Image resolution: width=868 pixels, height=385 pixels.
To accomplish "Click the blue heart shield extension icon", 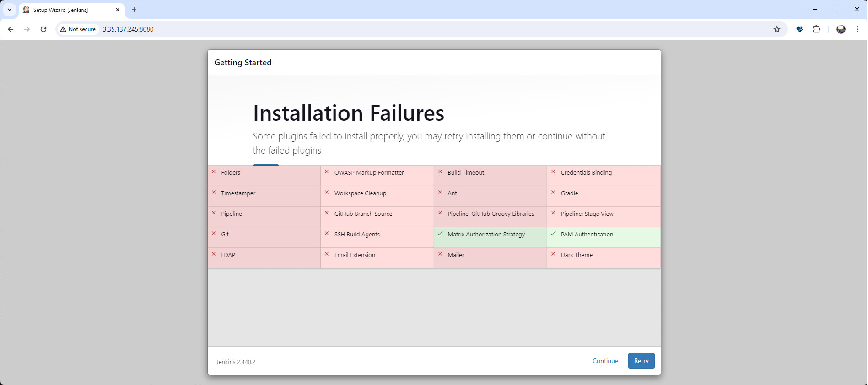I will 800,29.
